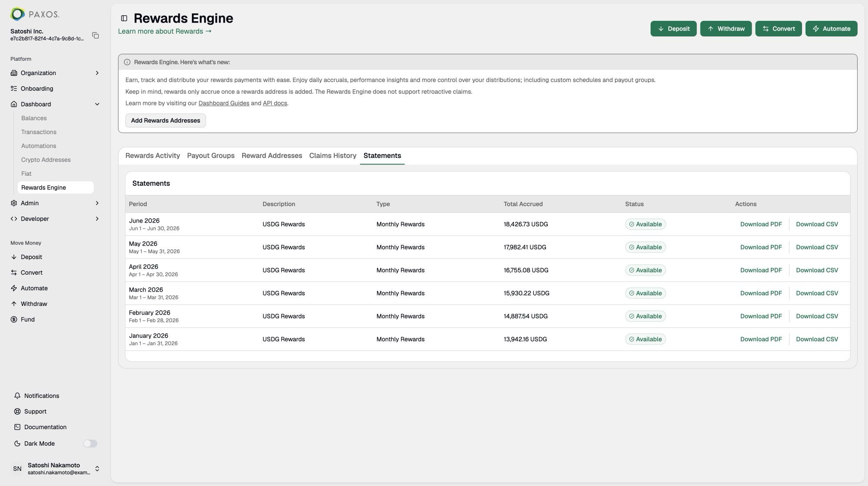The image size is (868, 486).
Task: Click the Total Accrued column header
Action: coord(523,204)
